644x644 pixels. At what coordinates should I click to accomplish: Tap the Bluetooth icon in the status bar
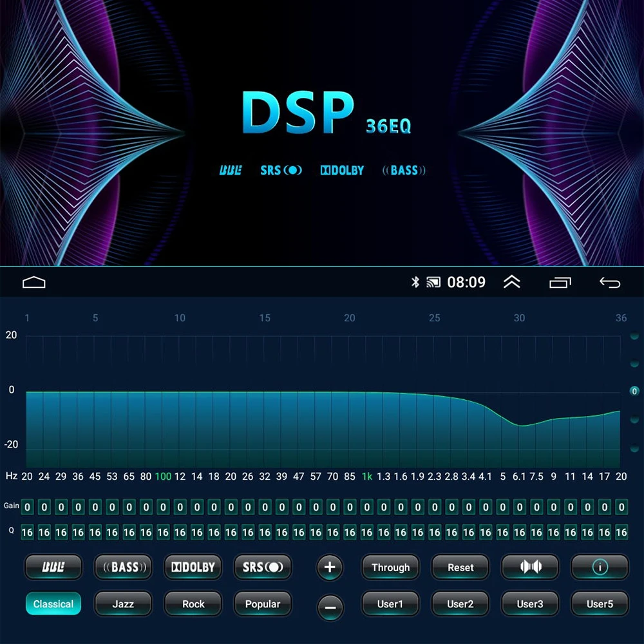tap(415, 281)
